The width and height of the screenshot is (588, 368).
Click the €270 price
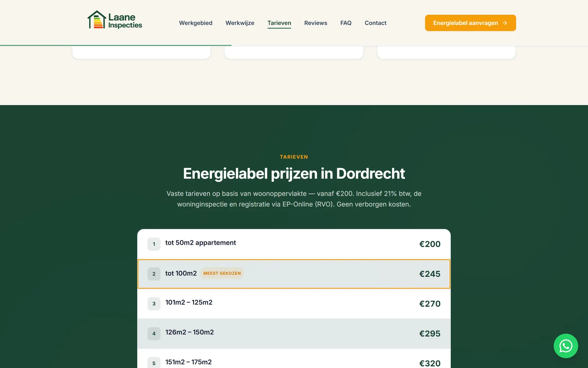[x=430, y=304]
